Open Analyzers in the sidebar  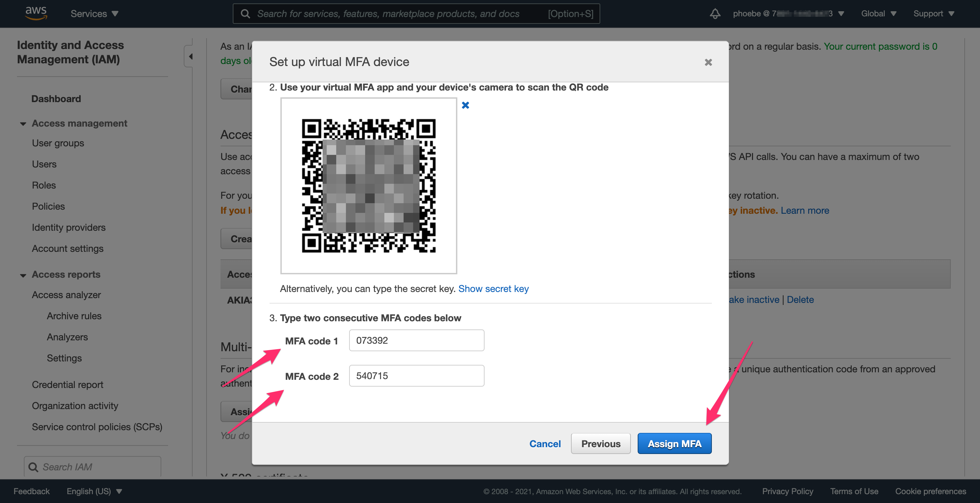click(x=67, y=337)
